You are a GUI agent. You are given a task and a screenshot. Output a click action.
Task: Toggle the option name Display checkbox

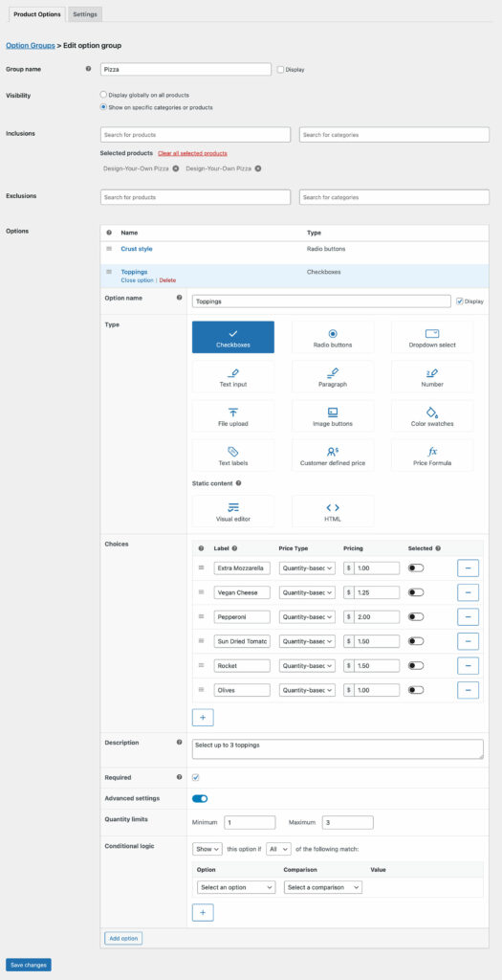[460, 301]
